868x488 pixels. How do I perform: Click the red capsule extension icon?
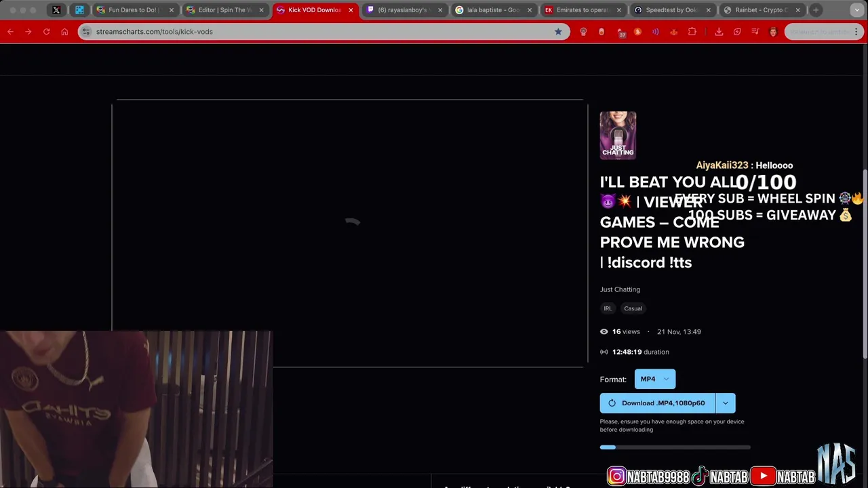601,32
